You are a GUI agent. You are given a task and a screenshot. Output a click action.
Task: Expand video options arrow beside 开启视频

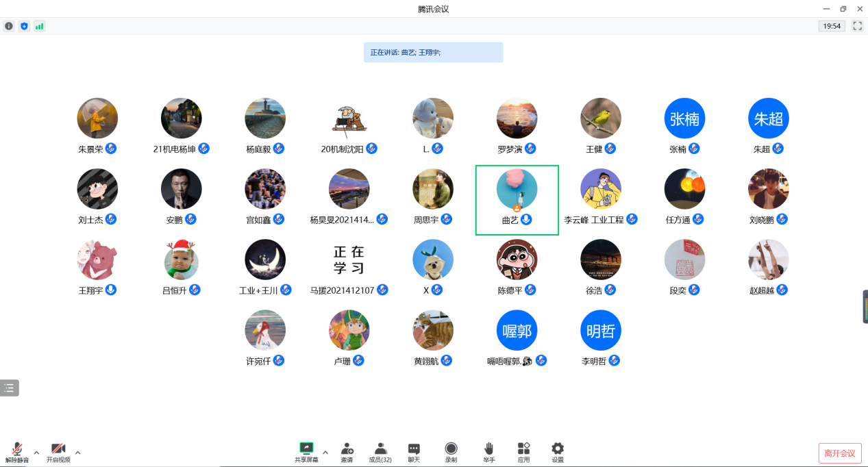pyautogui.click(x=77, y=452)
